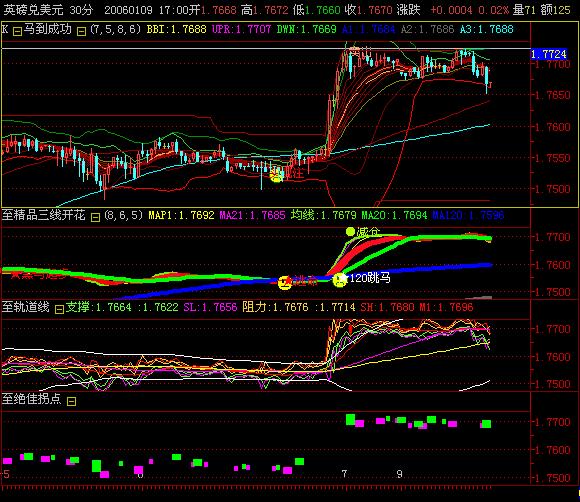
Task: Click the 马到成功 indicator name
Action: 47,29
